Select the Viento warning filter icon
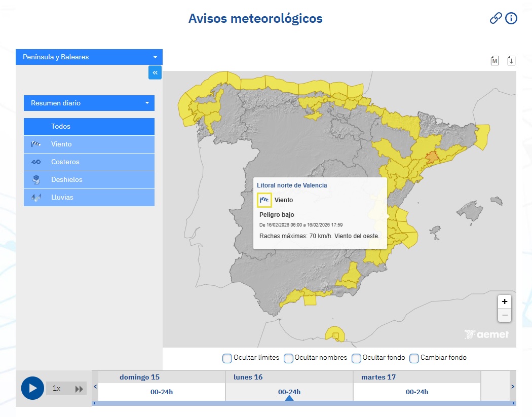The width and height of the screenshot is (532, 417). (35, 144)
